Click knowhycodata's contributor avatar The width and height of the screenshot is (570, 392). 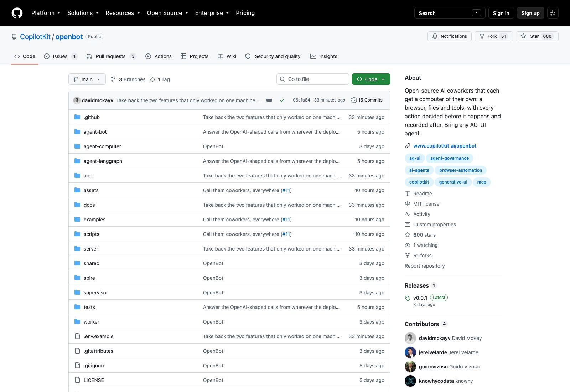coord(410,381)
